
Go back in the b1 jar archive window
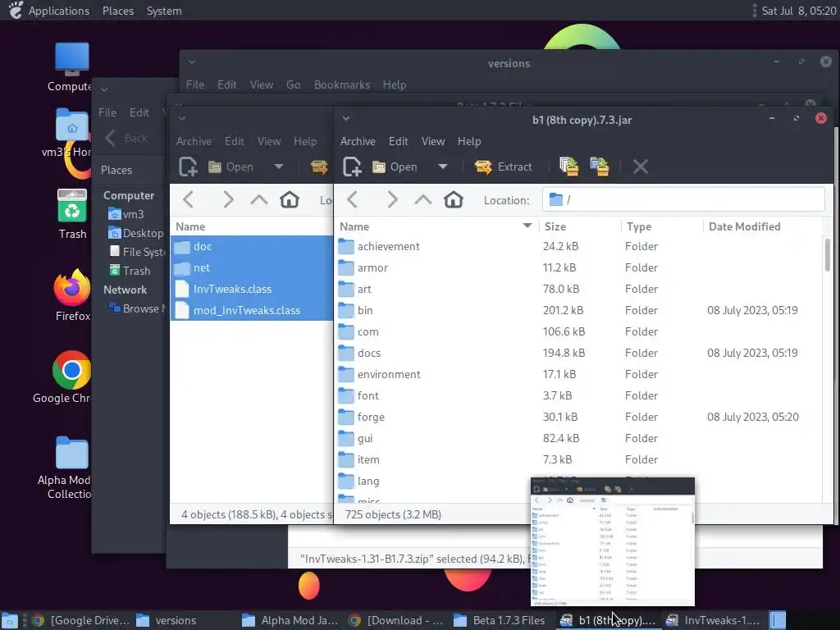point(352,200)
